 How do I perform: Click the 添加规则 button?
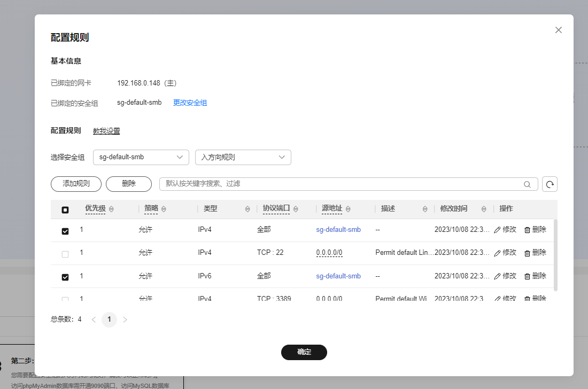76,184
